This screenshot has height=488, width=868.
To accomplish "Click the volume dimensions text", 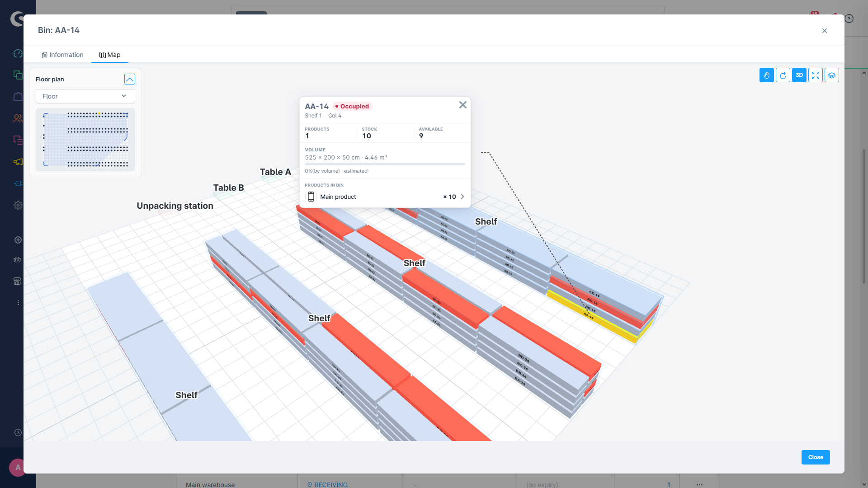I will pos(346,157).
